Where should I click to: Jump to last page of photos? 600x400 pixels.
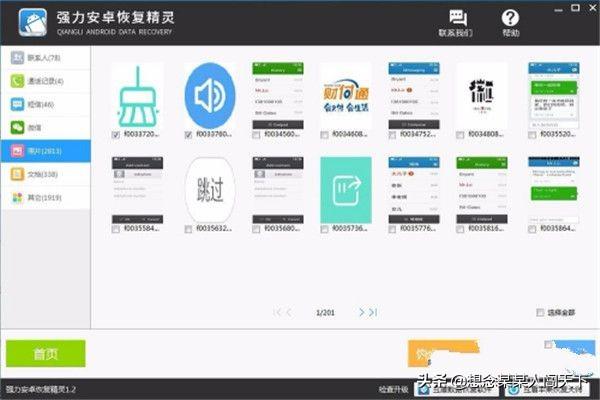(x=374, y=313)
